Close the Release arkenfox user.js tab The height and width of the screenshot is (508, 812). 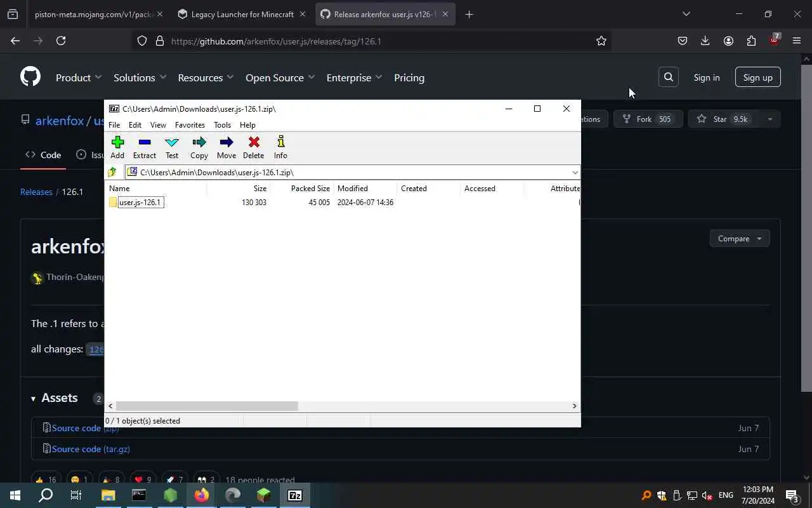pos(445,14)
